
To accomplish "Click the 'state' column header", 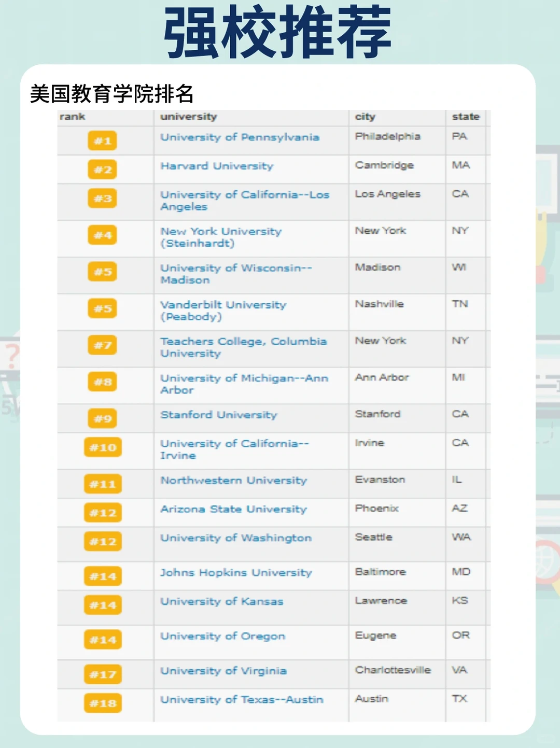I will 466,117.
